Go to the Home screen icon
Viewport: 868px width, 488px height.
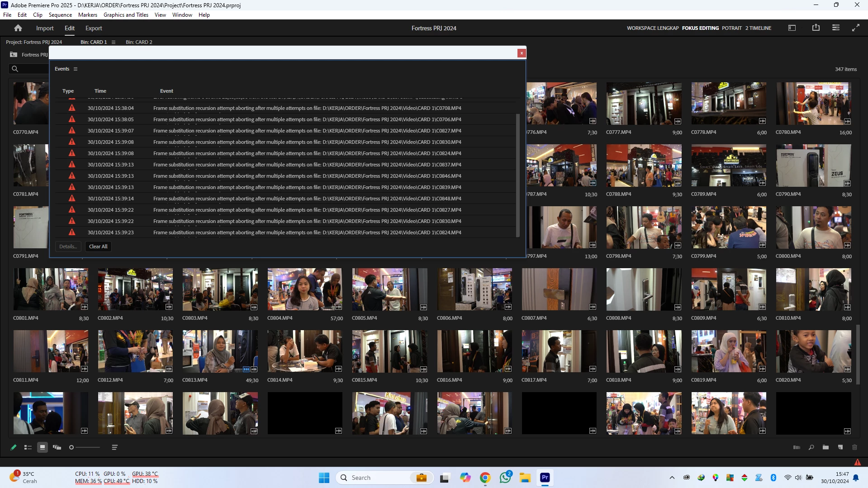[18, 28]
